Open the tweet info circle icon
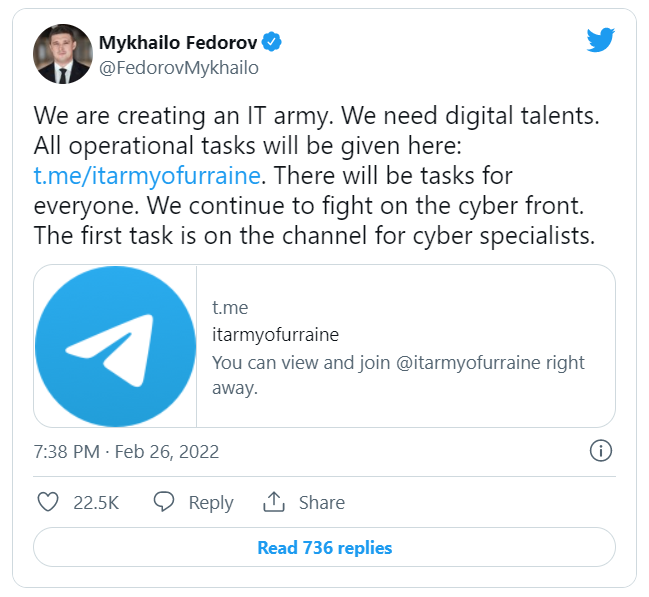649x597 pixels. [601, 450]
